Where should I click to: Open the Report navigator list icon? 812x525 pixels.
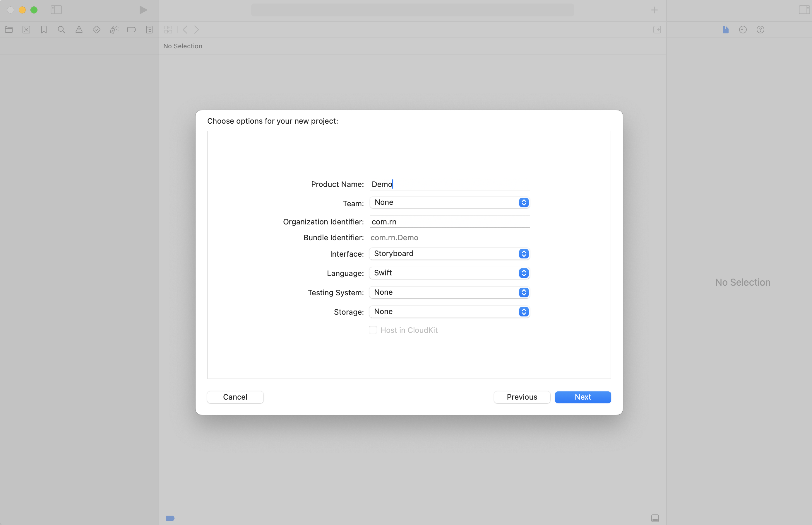click(x=149, y=30)
